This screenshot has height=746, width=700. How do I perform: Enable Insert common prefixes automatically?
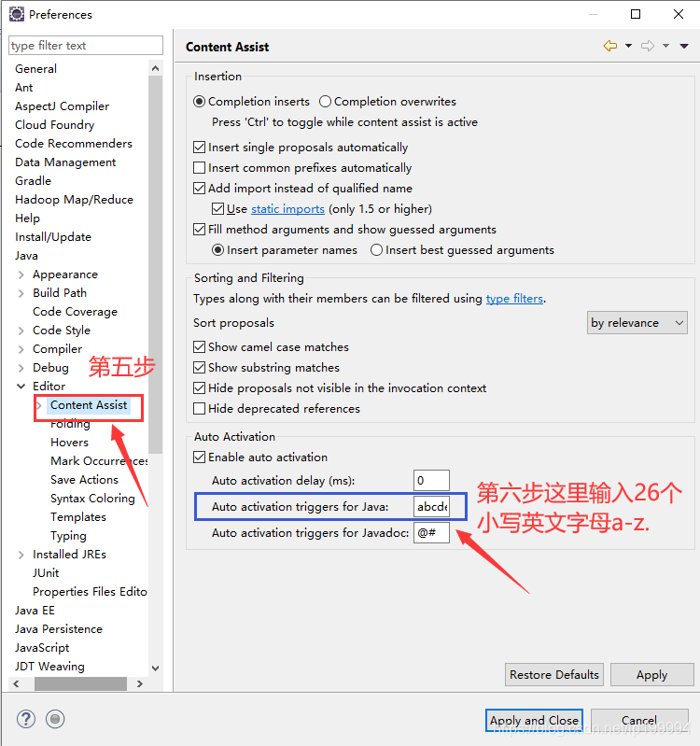click(x=199, y=168)
